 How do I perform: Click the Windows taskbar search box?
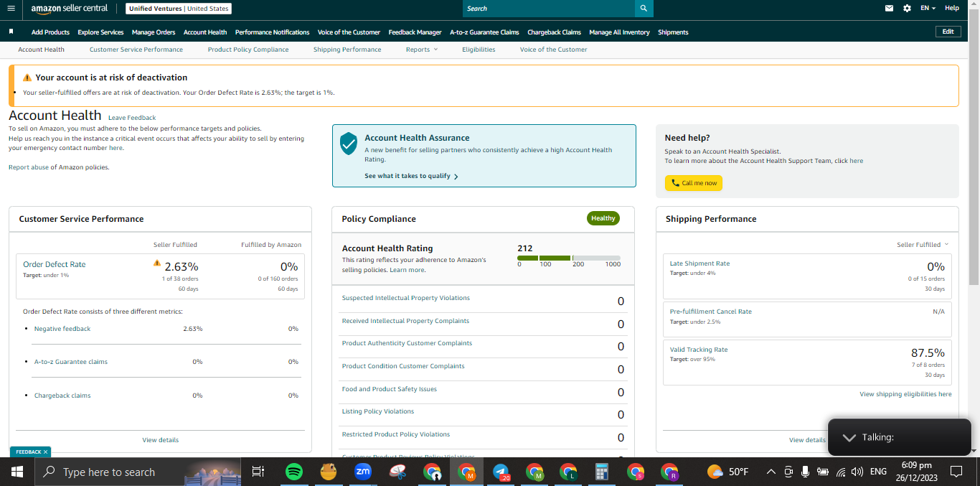click(x=138, y=472)
